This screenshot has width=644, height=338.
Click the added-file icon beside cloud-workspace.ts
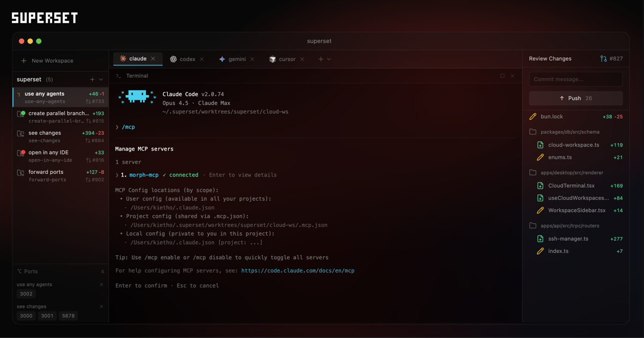click(540, 145)
